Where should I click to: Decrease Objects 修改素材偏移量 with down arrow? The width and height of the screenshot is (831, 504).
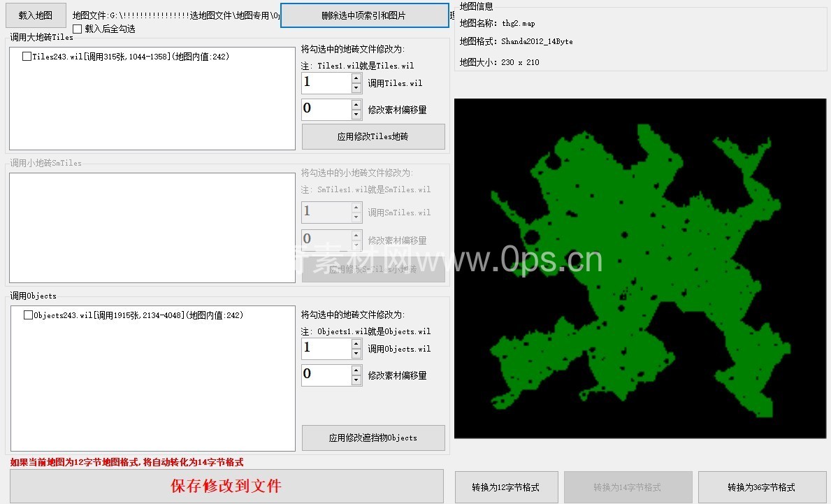coord(356,380)
